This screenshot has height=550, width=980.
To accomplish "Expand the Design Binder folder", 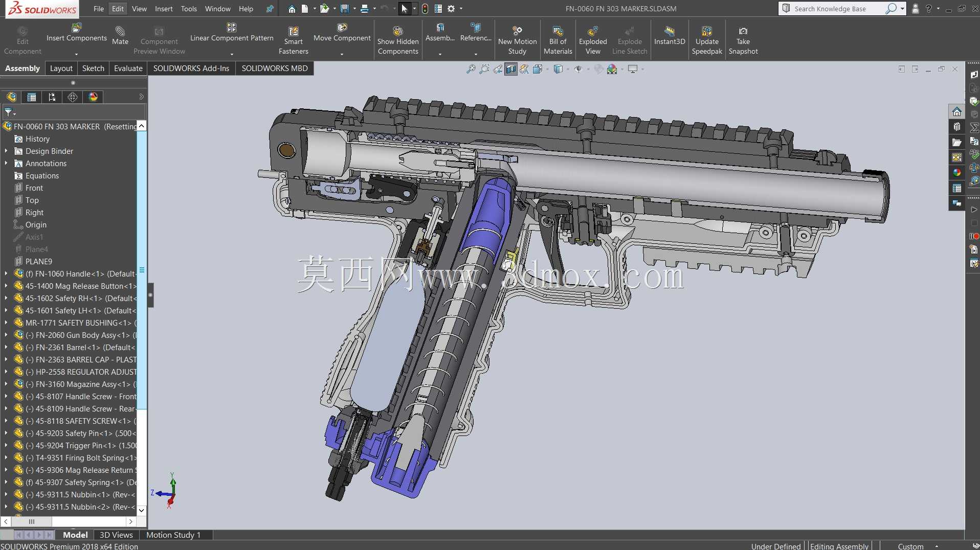I will click(x=6, y=151).
